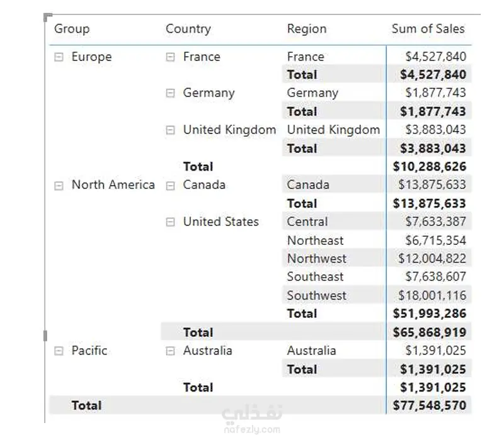Collapse the North America group row
504x435 pixels.
pyautogui.click(x=59, y=186)
